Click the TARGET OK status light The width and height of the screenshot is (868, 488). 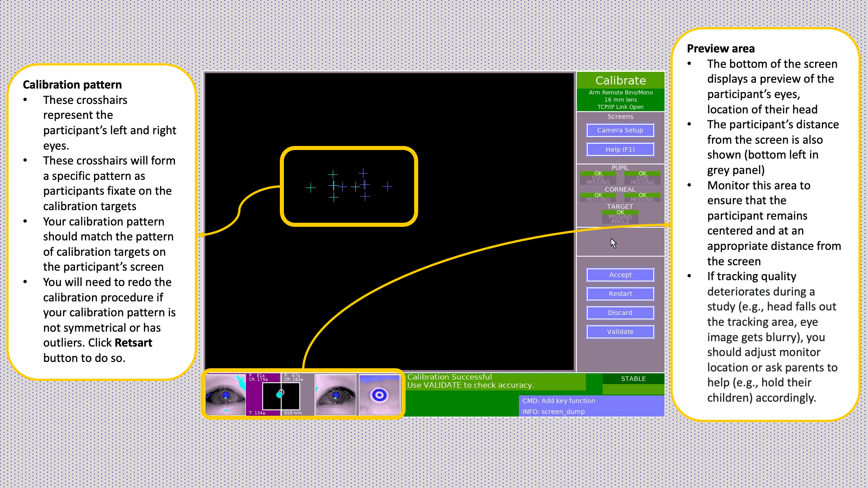(x=620, y=212)
